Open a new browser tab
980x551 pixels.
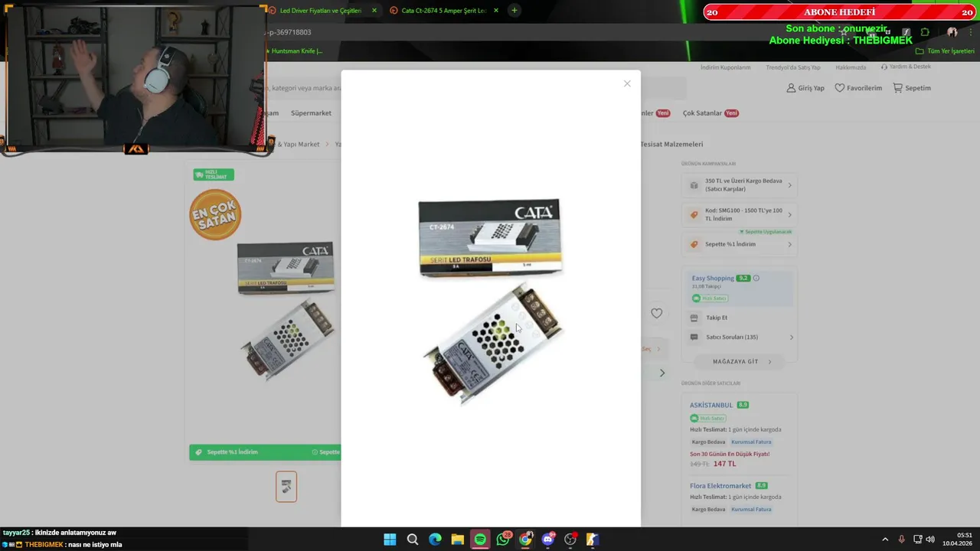tap(514, 11)
